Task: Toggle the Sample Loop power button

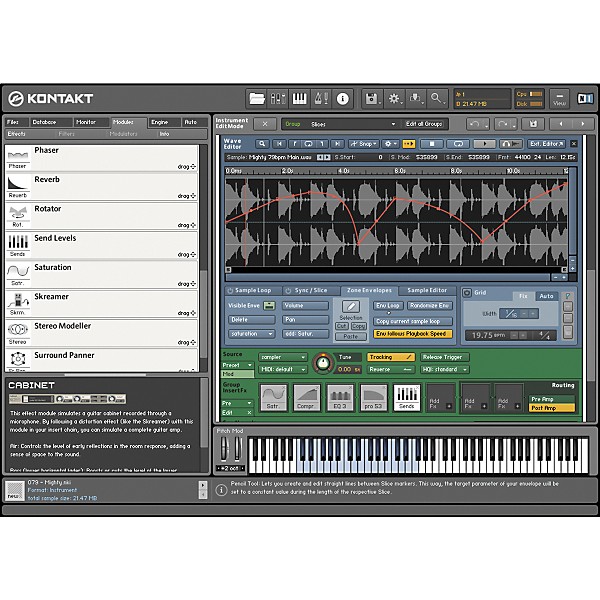Action: [x=230, y=291]
